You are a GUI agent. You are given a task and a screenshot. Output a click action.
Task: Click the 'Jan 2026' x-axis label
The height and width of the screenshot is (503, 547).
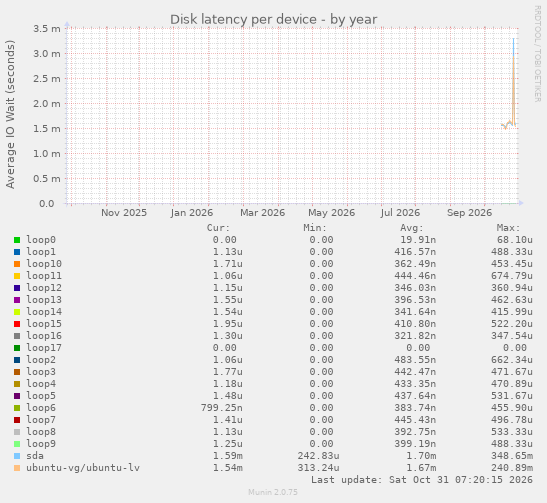(x=192, y=213)
